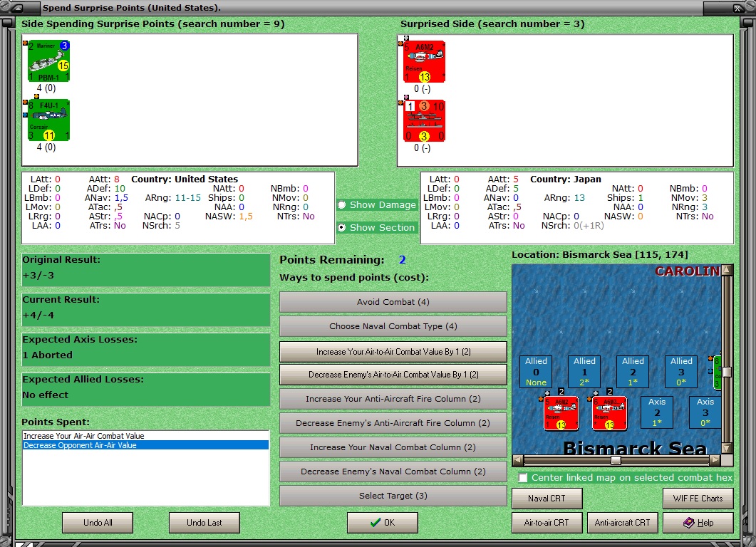
Task: Click the map vertical scrollbar thumb
Action: point(727,372)
